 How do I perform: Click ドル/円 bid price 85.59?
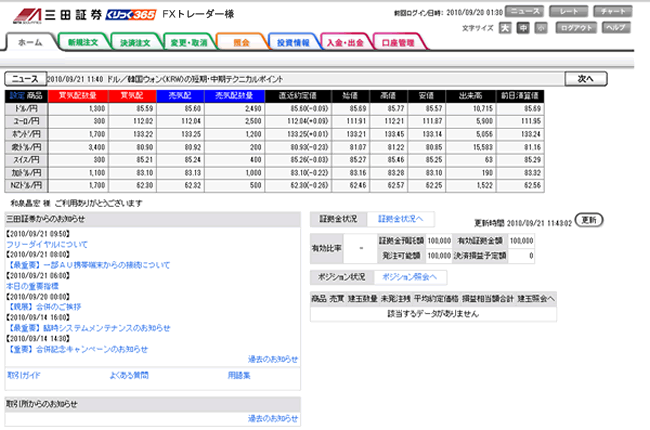coord(145,109)
